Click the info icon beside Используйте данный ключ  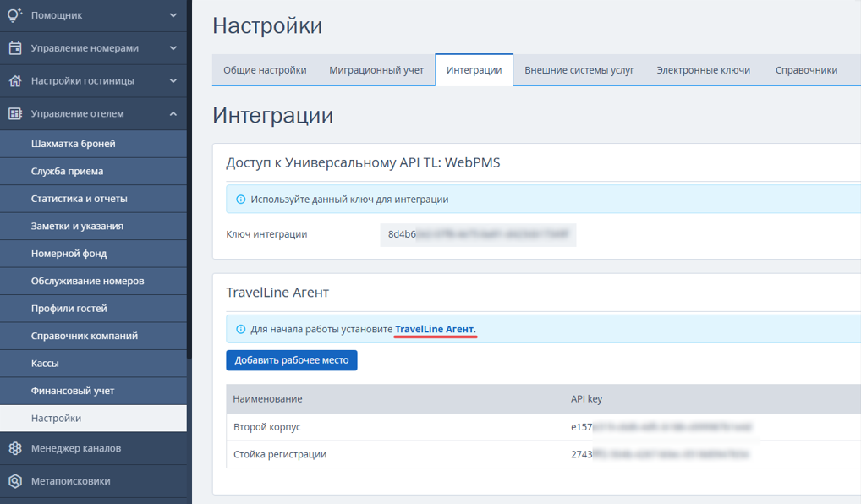tap(240, 200)
